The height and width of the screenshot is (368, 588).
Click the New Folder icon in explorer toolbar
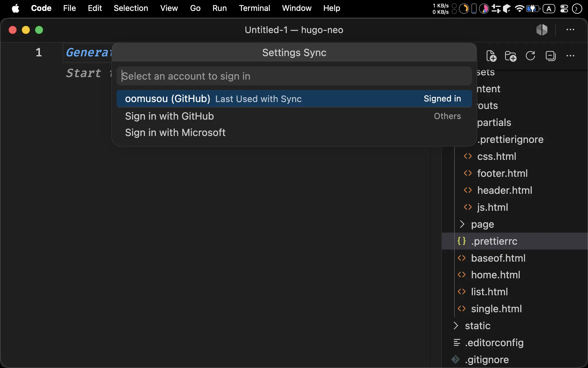pos(510,56)
